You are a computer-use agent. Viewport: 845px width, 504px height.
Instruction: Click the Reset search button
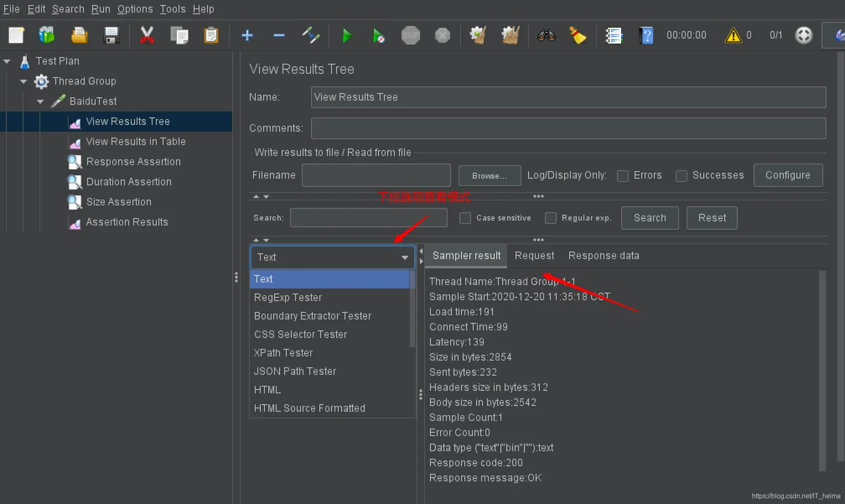pos(712,218)
